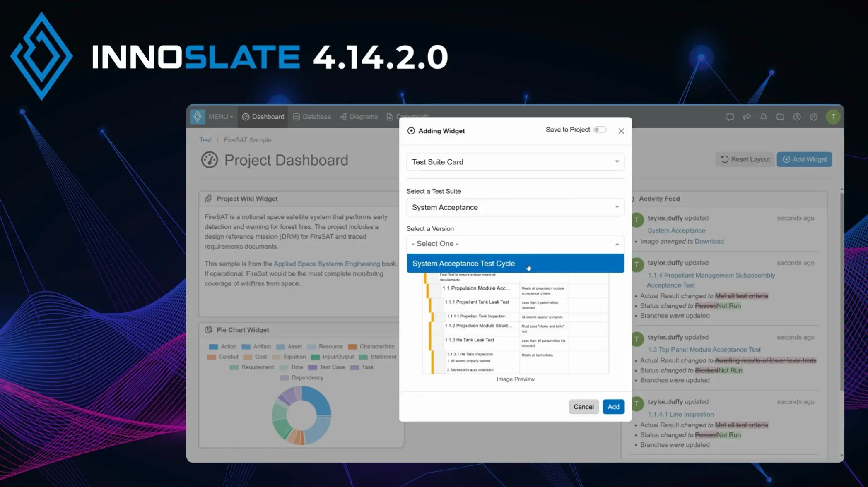
Task: Click the Image Preview thumbnail
Action: pyautogui.click(x=515, y=323)
